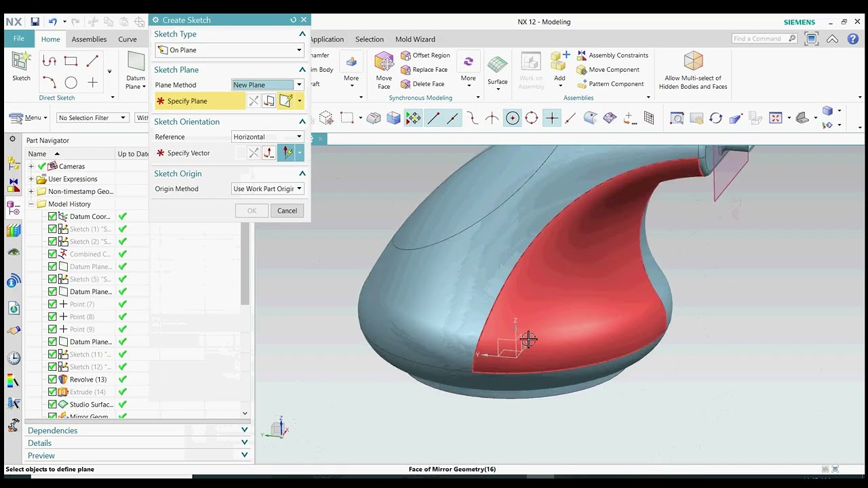The width and height of the screenshot is (868, 488).
Task: Open No Selection Filter dropdown
Action: (93, 118)
